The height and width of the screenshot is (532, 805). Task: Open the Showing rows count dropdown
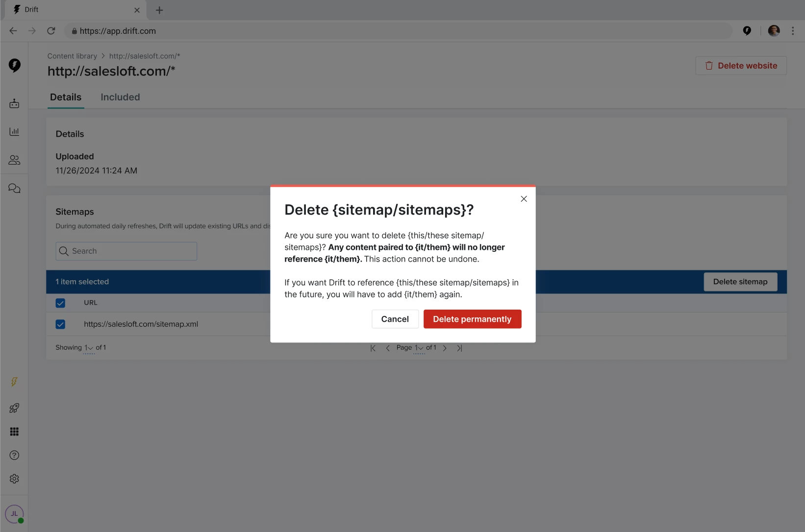(x=89, y=348)
